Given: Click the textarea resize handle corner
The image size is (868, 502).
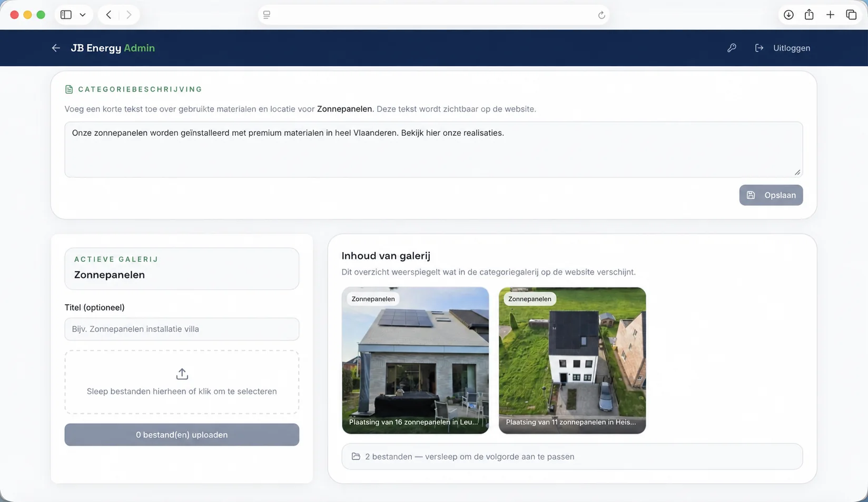Looking at the screenshot, I should point(797,172).
